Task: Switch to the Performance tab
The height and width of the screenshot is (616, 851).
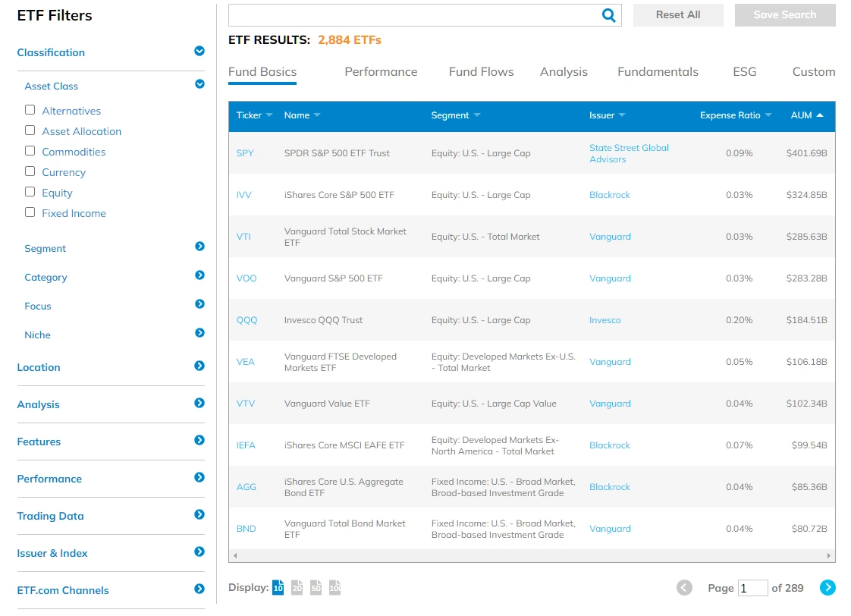Action: click(x=381, y=71)
